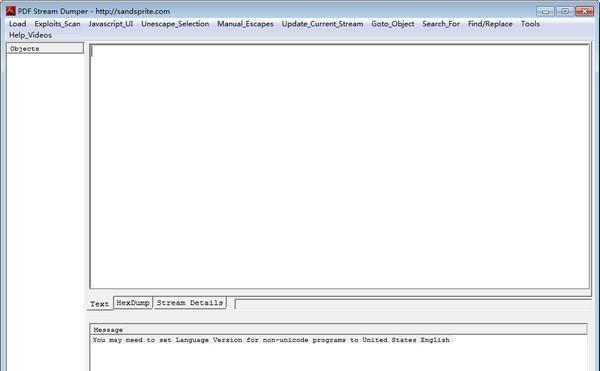Click Update_Current_Stream in the menu bar
This screenshot has height=371, width=600.
[x=323, y=24]
